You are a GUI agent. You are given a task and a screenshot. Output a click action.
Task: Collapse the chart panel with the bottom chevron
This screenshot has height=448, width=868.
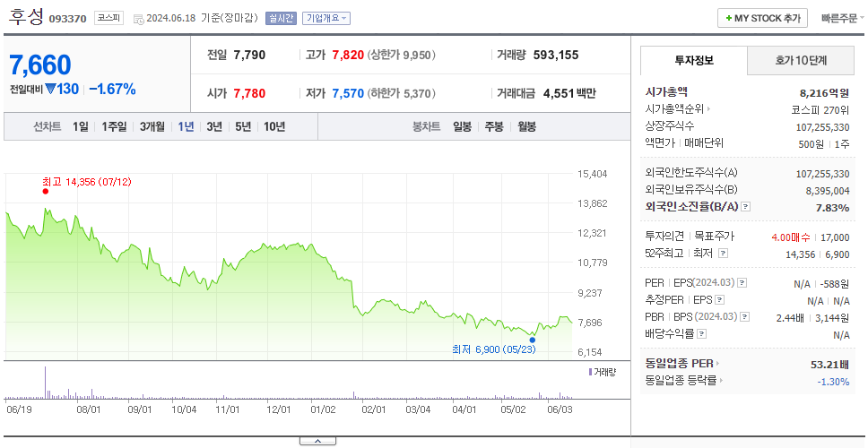(317, 442)
